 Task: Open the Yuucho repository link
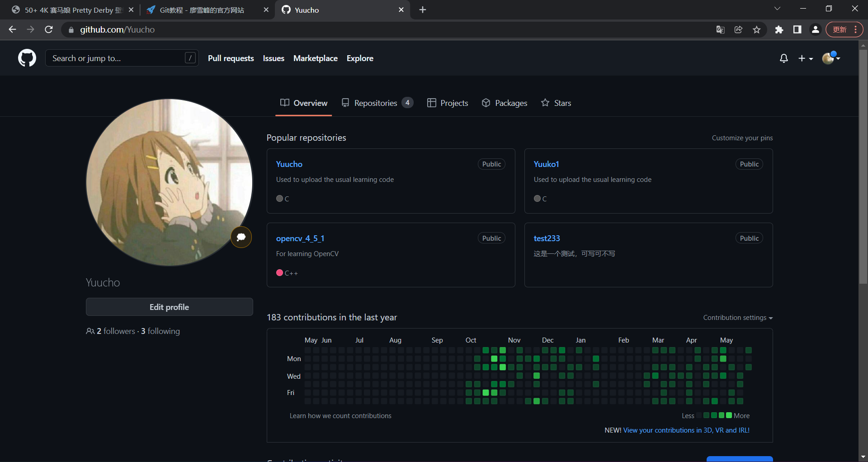pyautogui.click(x=289, y=164)
